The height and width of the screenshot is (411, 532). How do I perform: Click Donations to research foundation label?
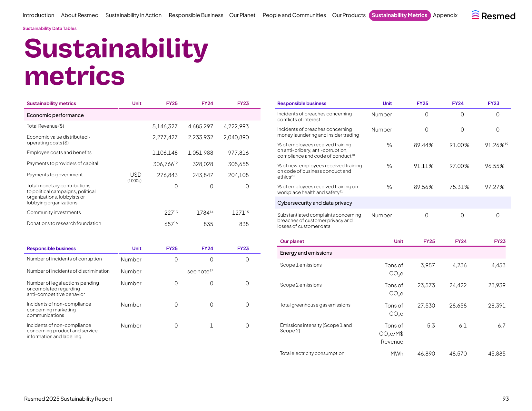click(64, 223)
